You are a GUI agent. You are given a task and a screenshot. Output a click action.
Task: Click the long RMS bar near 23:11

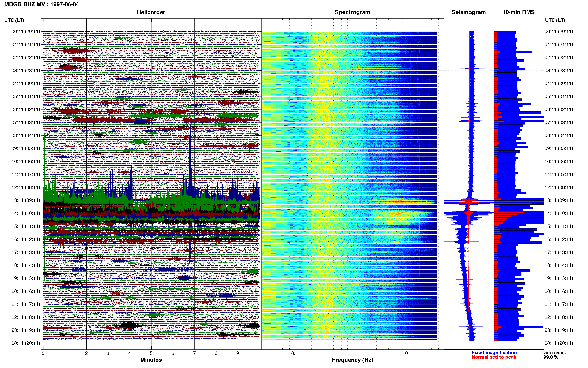(x=518, y=327)
